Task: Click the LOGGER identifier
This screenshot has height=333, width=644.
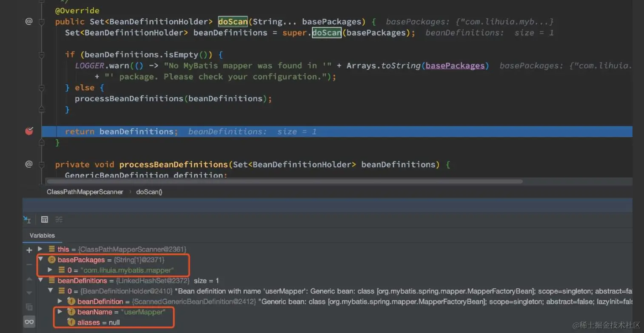Action: pyautogui.click(x=90, y=66)
